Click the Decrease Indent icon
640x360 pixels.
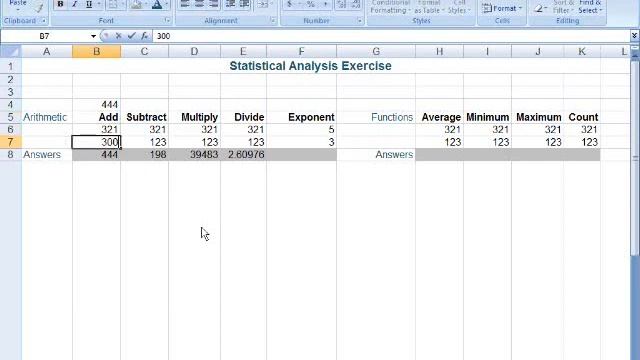(230, 4)
